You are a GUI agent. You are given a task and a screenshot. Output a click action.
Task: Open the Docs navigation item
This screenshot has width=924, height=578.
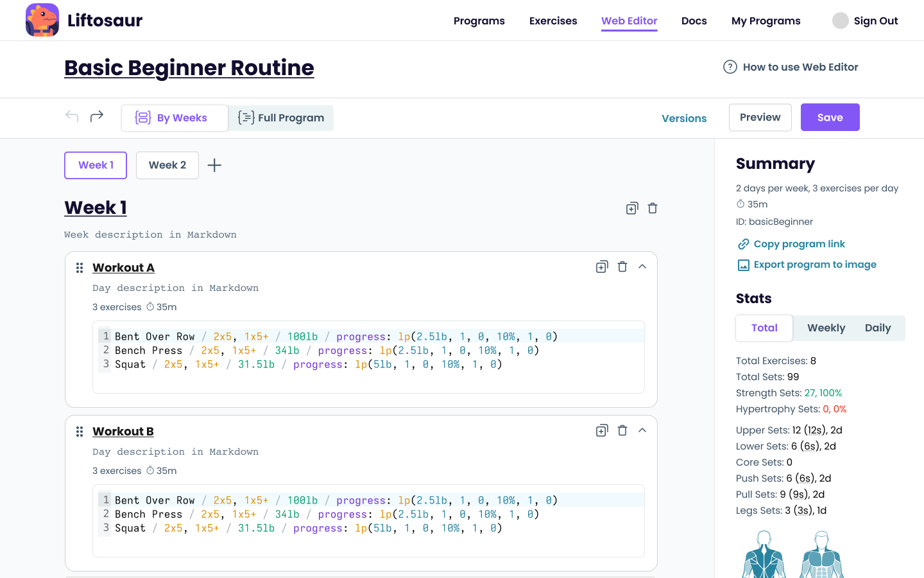pos(694,21)
